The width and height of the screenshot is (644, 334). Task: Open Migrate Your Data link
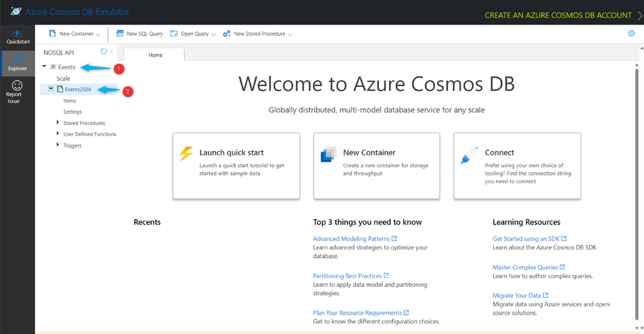516,295
